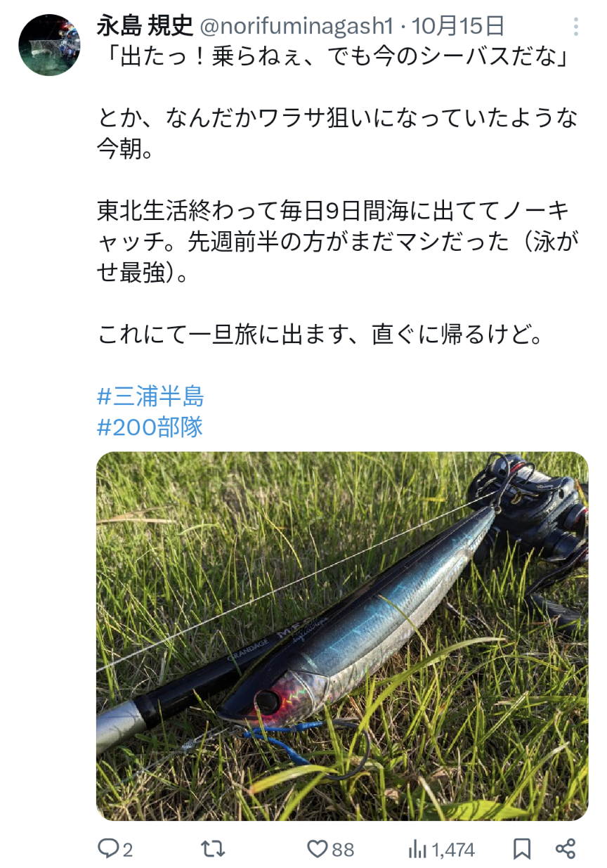Open the 永島 規史 display name profile
The height and width of the screenshot is (868, 607).
tap(145, 26)
